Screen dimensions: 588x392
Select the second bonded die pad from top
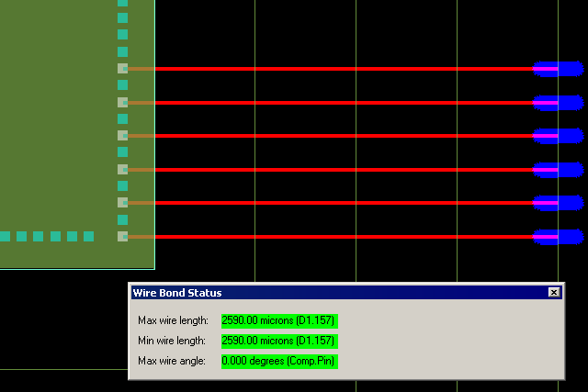(122, 102)
